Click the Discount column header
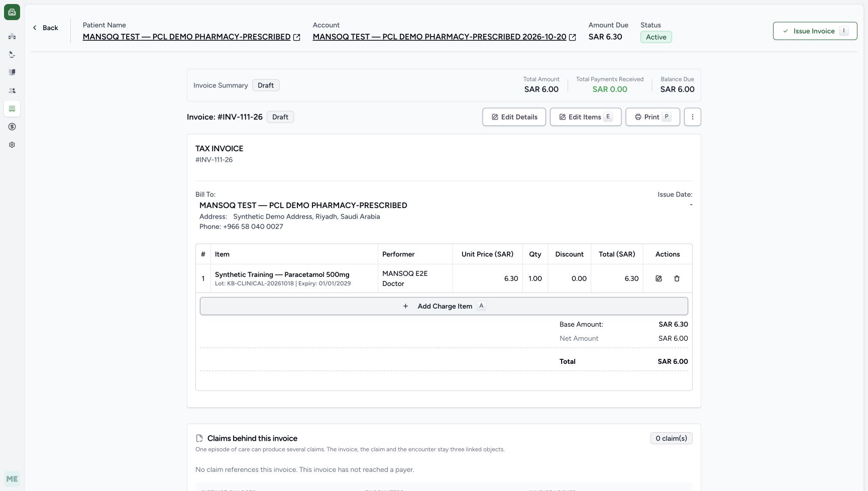 (x=569, y=254)
